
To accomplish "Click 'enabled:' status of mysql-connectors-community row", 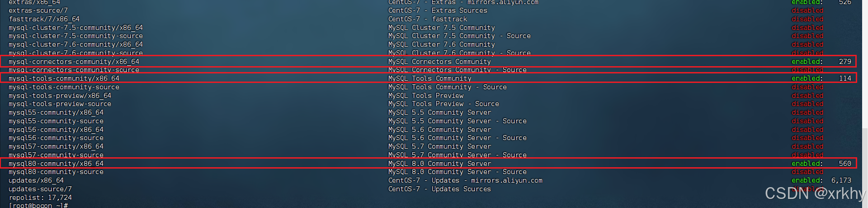I will point(807,62).
